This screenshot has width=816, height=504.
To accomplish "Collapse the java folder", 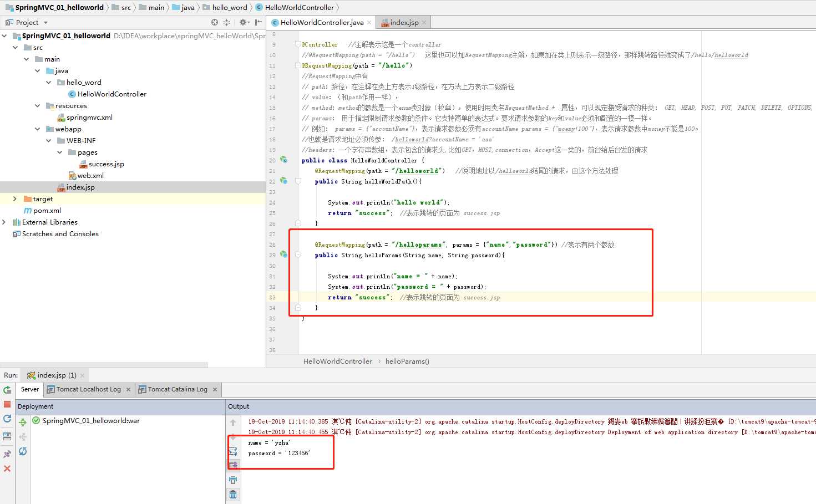I will (37, 71).
